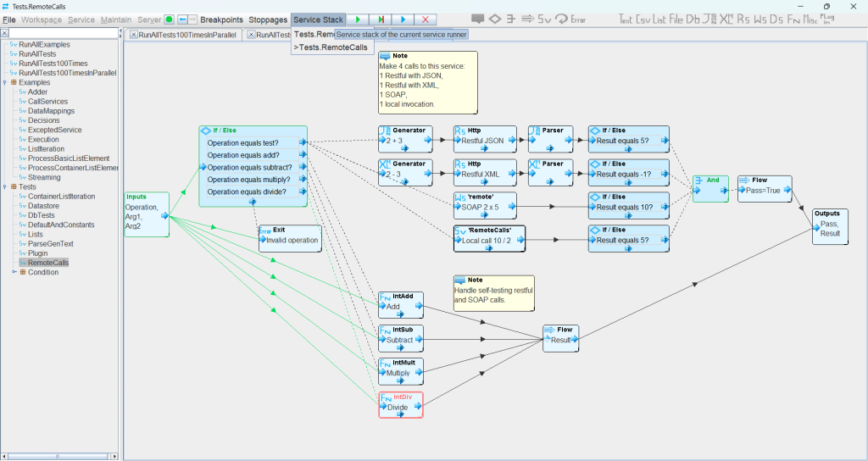Screen dimensions: 868x461
Task: Run to breakpoint with the green-red play button
Action: 381,19
